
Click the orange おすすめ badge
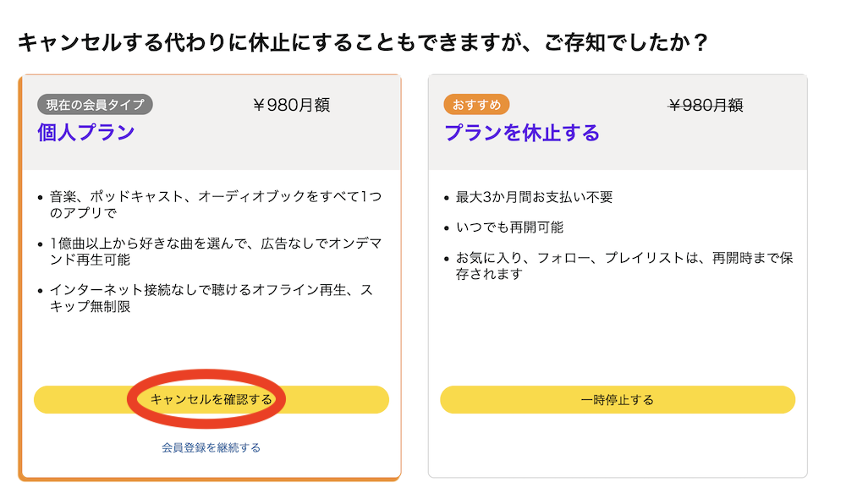(x=476, y=105)
